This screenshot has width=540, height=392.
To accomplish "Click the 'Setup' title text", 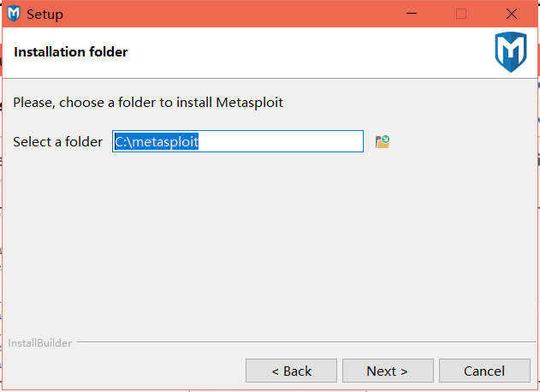I will (x=45, y=15).
